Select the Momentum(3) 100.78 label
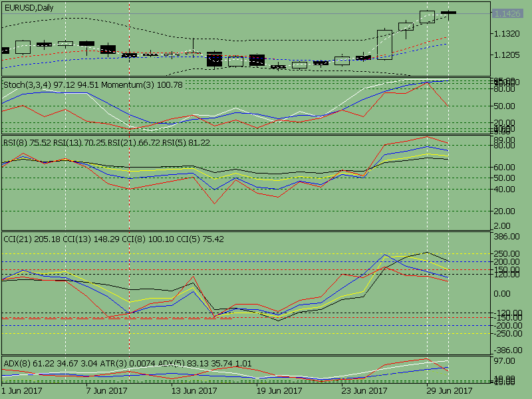 pos(142,85)
